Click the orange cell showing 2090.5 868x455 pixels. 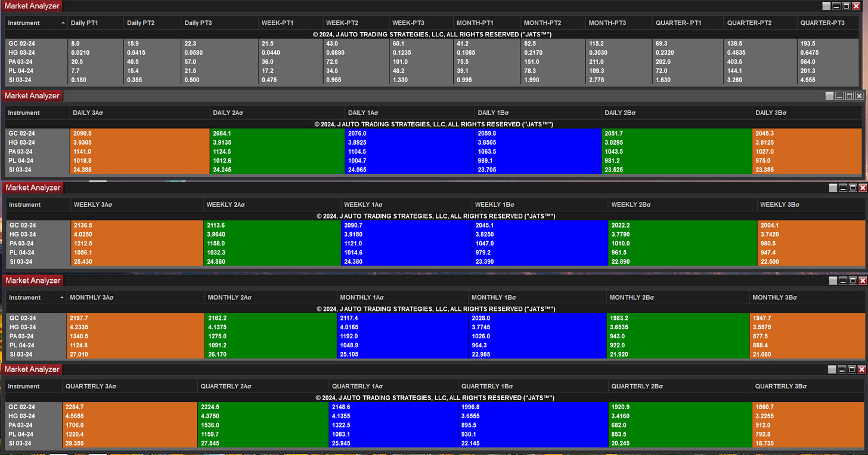(x=139, y=133)
